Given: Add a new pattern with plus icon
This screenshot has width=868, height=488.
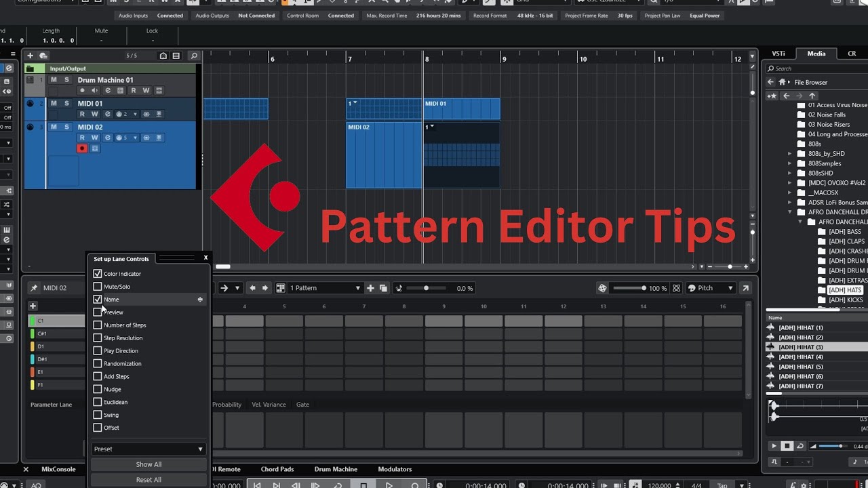Looking at the screenshot, I should [x=370, y=288].
